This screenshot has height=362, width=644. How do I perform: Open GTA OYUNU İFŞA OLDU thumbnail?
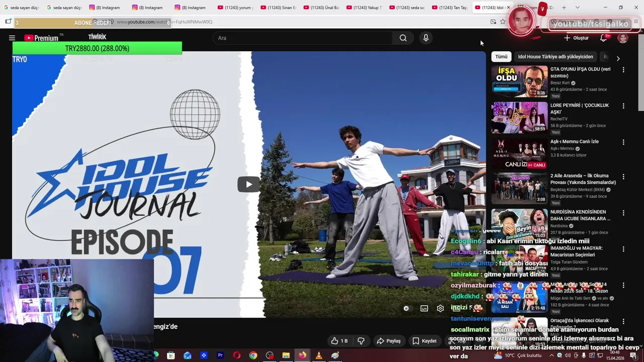519,81
